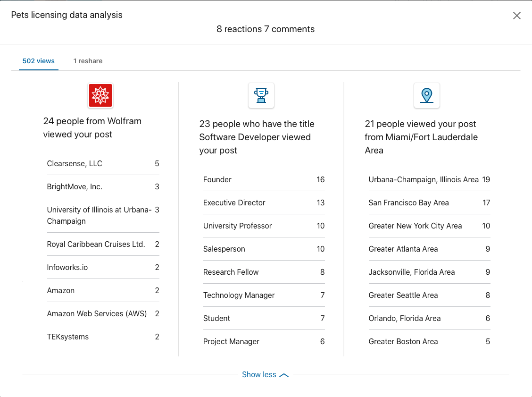The width and height of the screenshot is (532, 397).
Task: Click the map pin location icon
Action: (426, 95)
